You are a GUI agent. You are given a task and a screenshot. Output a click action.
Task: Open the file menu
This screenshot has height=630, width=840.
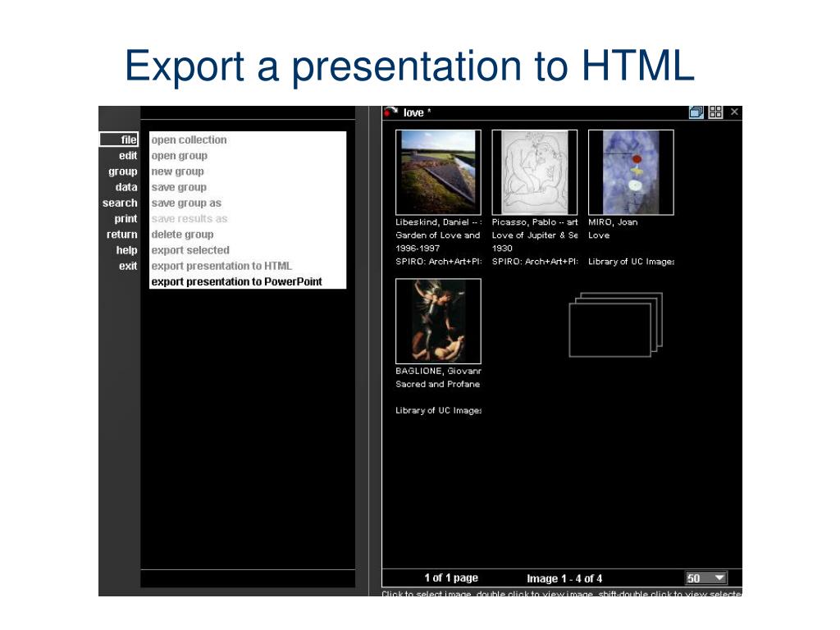[x=119, y=139]
